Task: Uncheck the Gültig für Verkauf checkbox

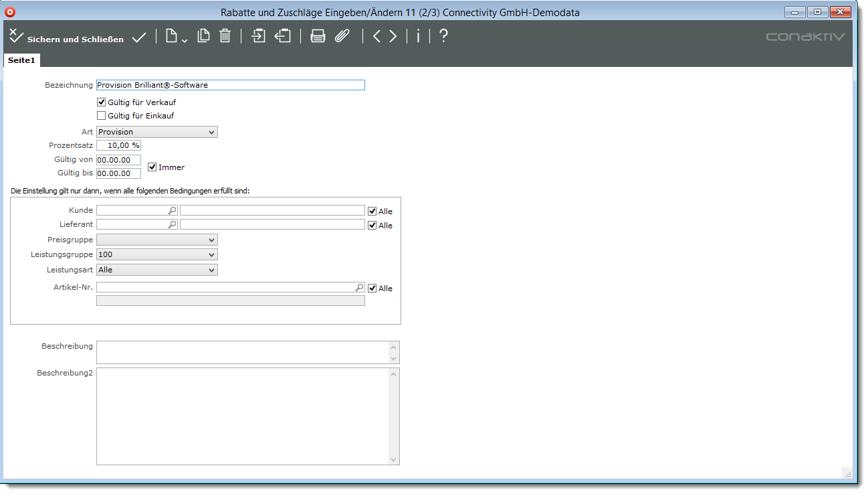Action: [x=102, y=102]
